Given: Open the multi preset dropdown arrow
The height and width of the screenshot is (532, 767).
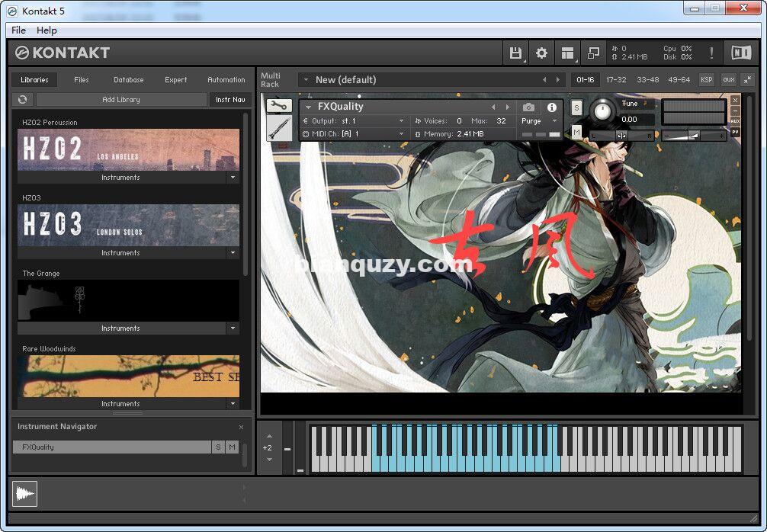Looking at the screenshot, I should [x=306, y=79].
